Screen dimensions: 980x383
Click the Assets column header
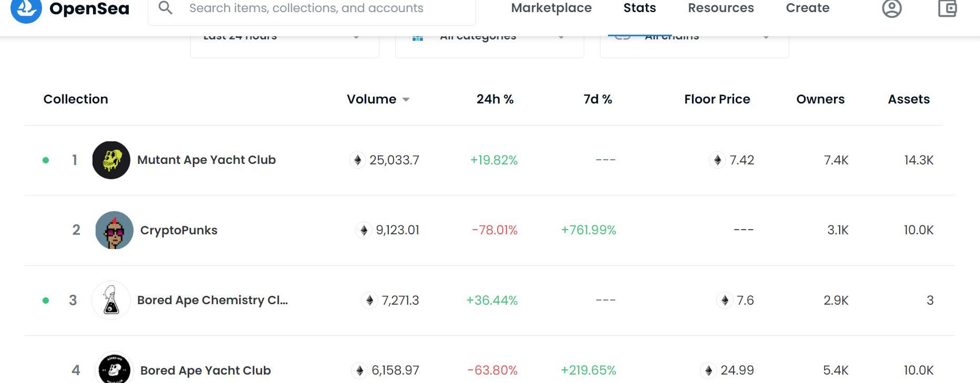point(909,99)
